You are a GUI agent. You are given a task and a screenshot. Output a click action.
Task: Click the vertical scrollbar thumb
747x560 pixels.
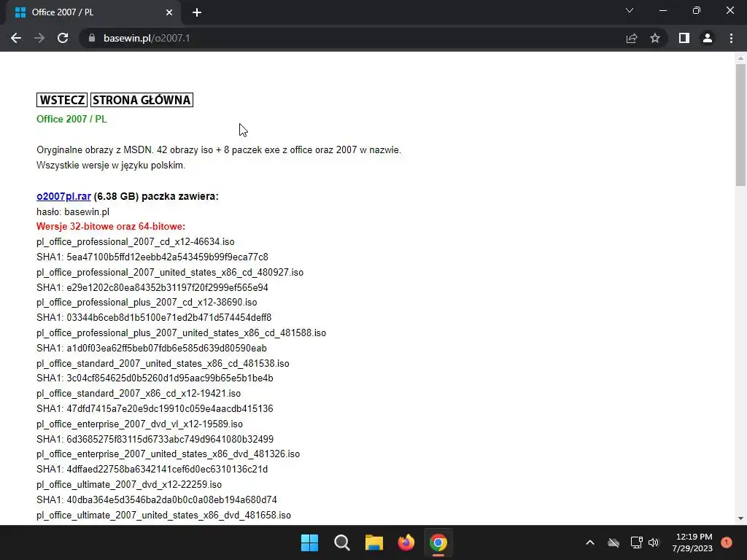coord(741,125)
